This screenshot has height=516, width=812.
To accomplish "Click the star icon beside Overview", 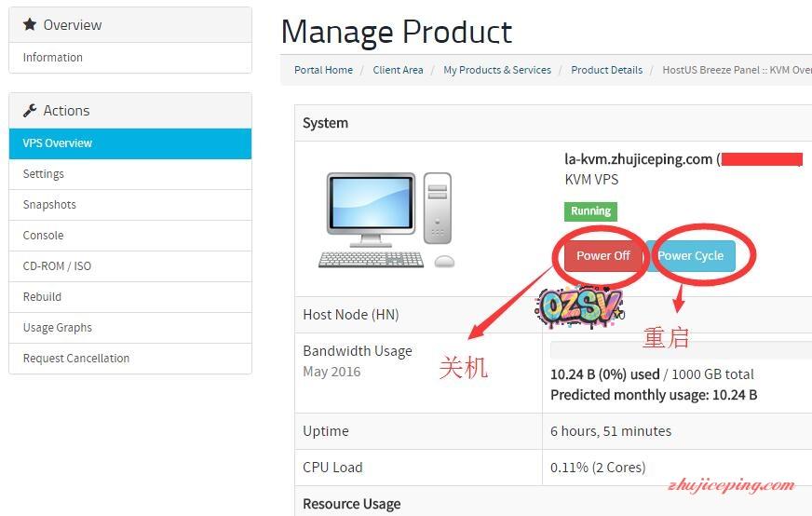I will click(30, 25).
